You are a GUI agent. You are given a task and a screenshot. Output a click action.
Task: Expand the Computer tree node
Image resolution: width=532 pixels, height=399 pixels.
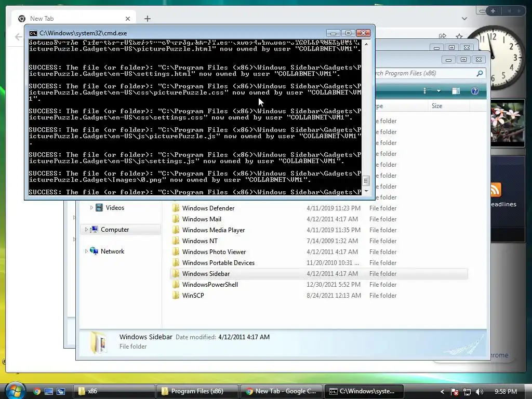(86, 230)
